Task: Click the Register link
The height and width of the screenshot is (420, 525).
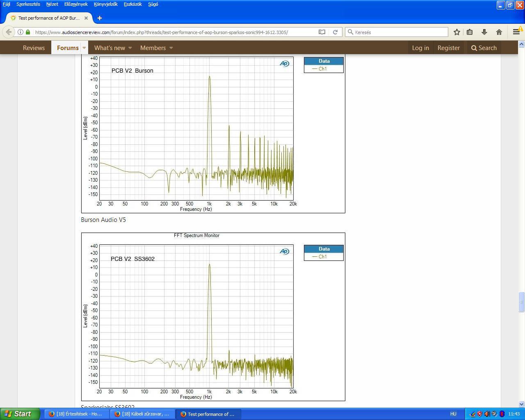Action: (x=449, y=48)
